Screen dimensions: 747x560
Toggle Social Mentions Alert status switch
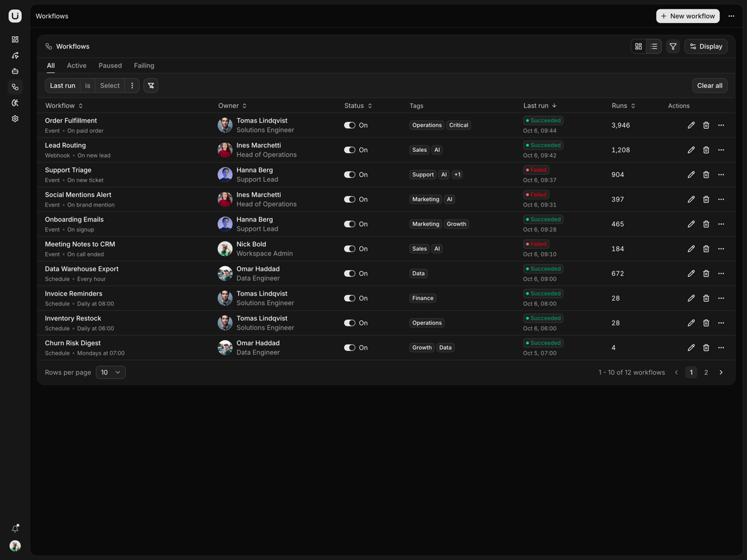coord(350,199)
